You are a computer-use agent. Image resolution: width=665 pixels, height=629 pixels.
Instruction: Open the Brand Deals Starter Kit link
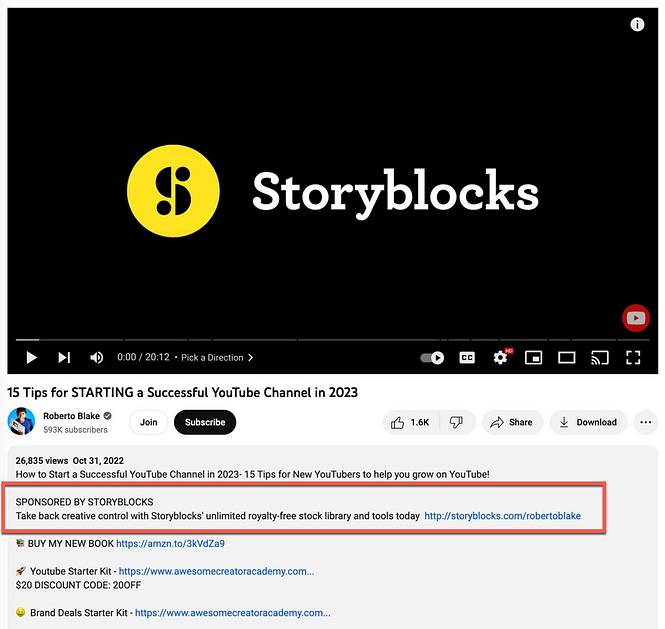[232, 613]
